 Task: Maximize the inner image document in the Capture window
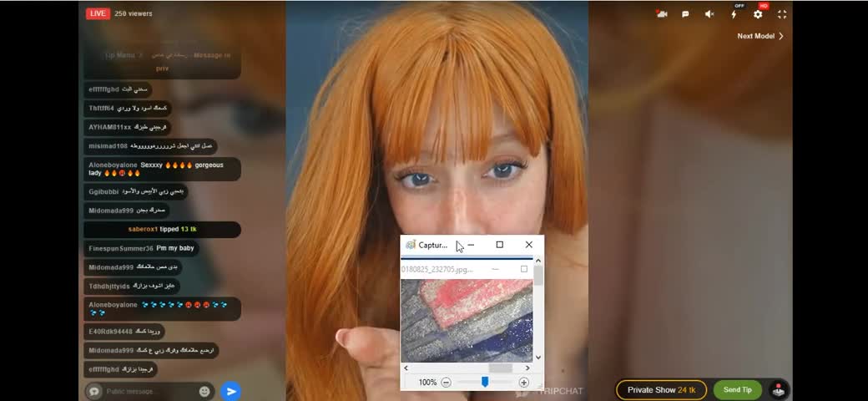point(523,269)
